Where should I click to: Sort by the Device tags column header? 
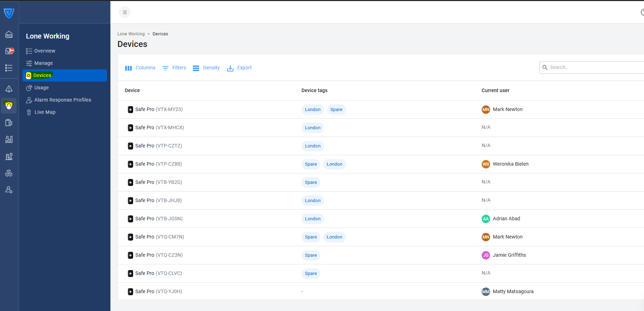(x=314, y=90)
